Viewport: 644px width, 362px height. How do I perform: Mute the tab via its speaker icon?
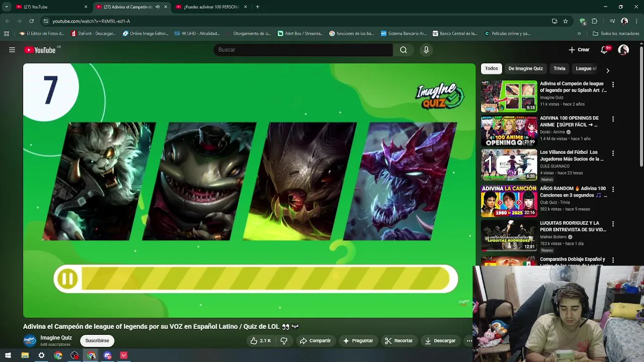(x=157, y=7)
